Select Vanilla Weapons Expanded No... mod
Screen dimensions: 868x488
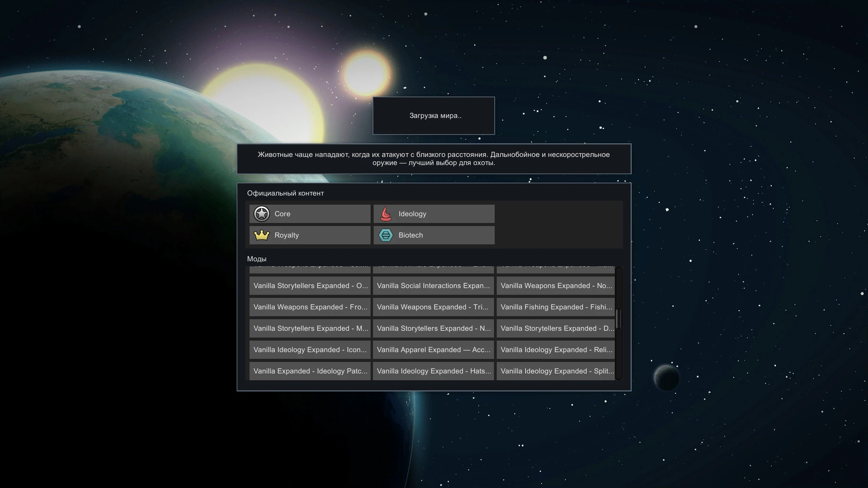(556, 286)
